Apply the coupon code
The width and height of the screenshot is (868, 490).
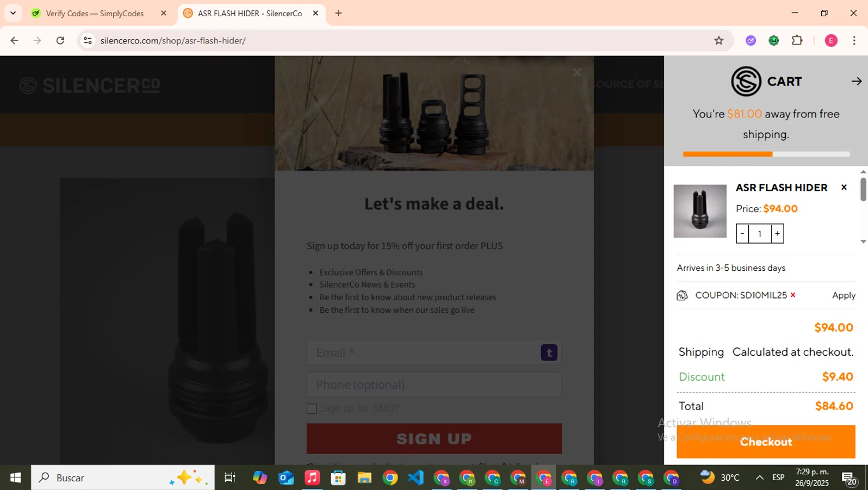pos(844,295)
